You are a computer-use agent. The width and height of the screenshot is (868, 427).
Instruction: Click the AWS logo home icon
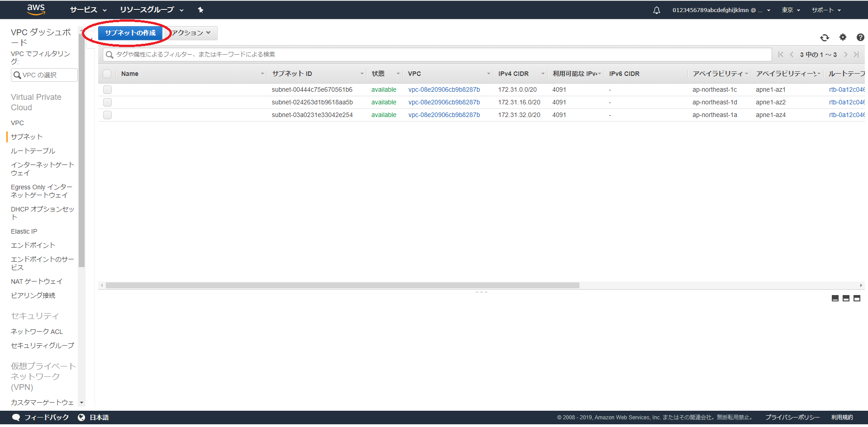[x=36, y=9]
